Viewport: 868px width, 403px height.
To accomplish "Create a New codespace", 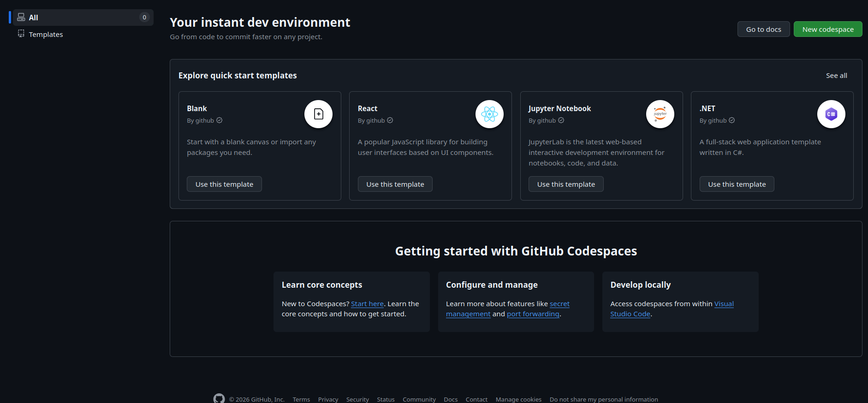I will click(827, 29).
